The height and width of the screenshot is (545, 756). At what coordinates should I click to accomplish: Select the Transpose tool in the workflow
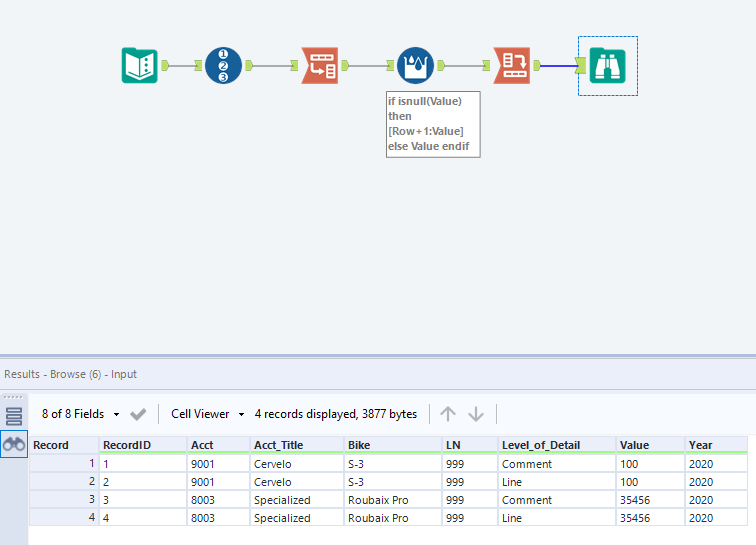coord(319,66)
